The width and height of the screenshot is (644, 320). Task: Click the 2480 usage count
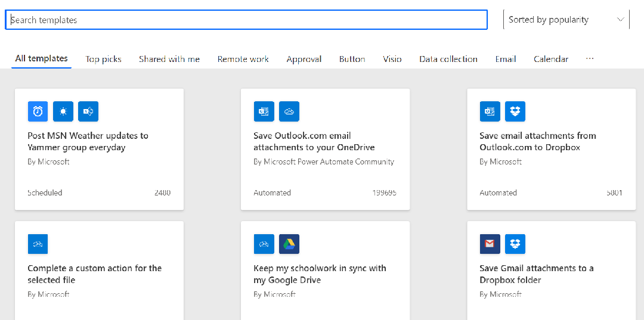[163, 192]
